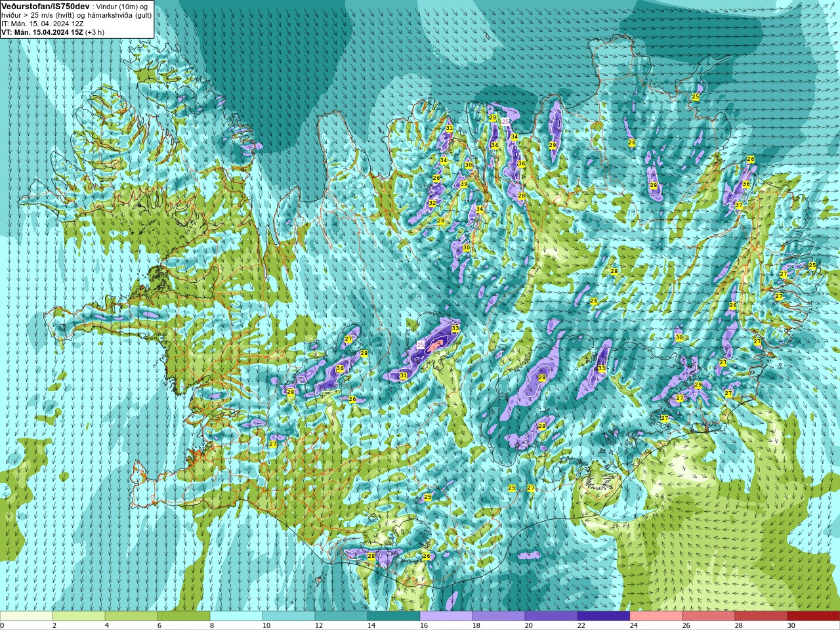Click the legend tick label '8'
The width and height of the screenshot is (840, 630).
coord(213,625)
